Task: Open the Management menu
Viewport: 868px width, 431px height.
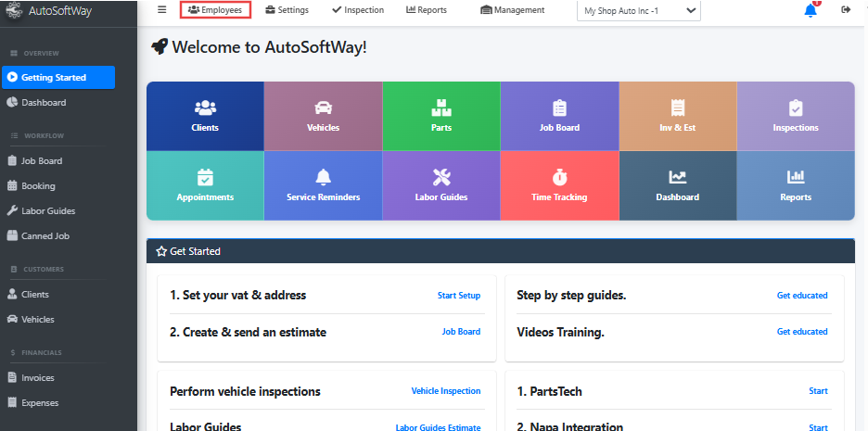Action: click(513, 10)
